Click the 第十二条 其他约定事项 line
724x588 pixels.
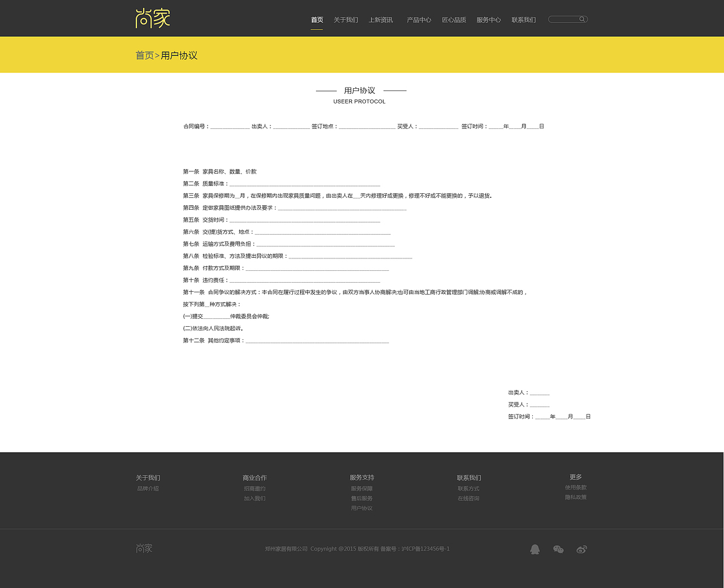[x=286, y=340]
